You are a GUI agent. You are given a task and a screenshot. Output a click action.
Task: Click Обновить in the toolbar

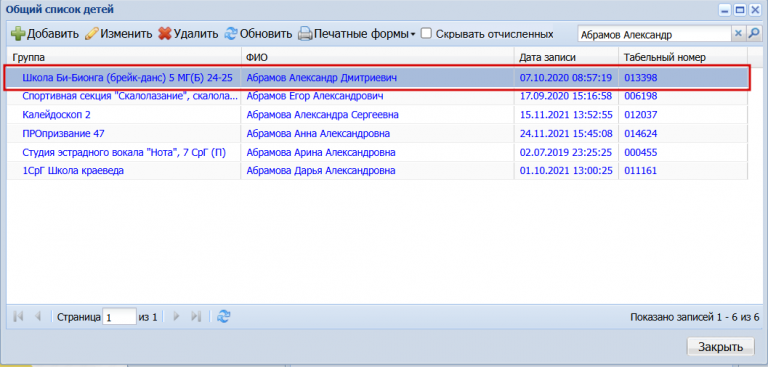258,34
